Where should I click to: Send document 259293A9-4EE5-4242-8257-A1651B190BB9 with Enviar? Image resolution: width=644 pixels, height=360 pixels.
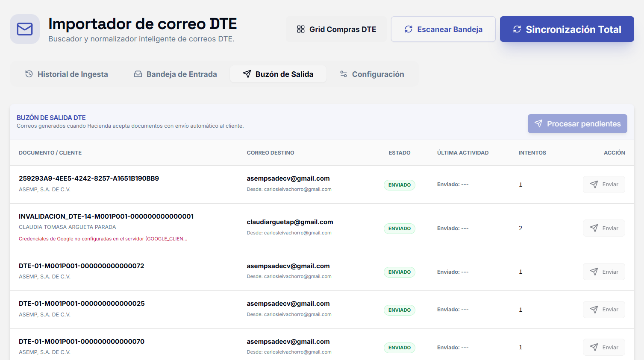(604, 184)
